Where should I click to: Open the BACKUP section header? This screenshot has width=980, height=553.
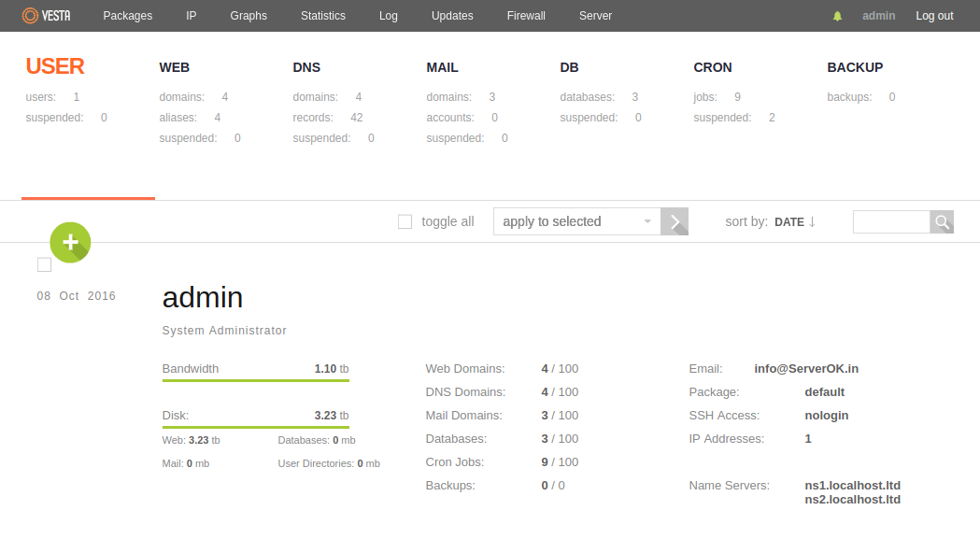coord(853,66)
